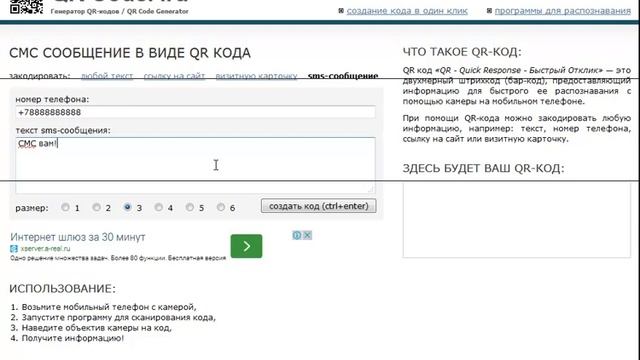This screenshot has width=640, height=360.
Task: Select size radio button 5
Action: pos(189,207)
